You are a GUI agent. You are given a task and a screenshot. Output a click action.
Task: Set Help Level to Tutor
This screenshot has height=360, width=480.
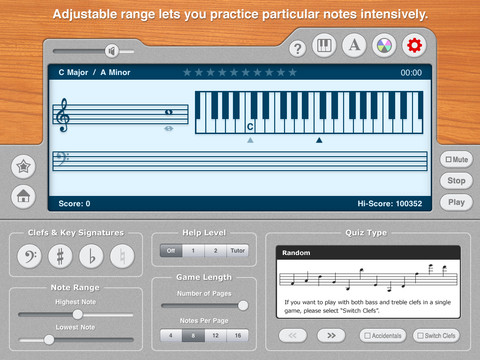237,251
